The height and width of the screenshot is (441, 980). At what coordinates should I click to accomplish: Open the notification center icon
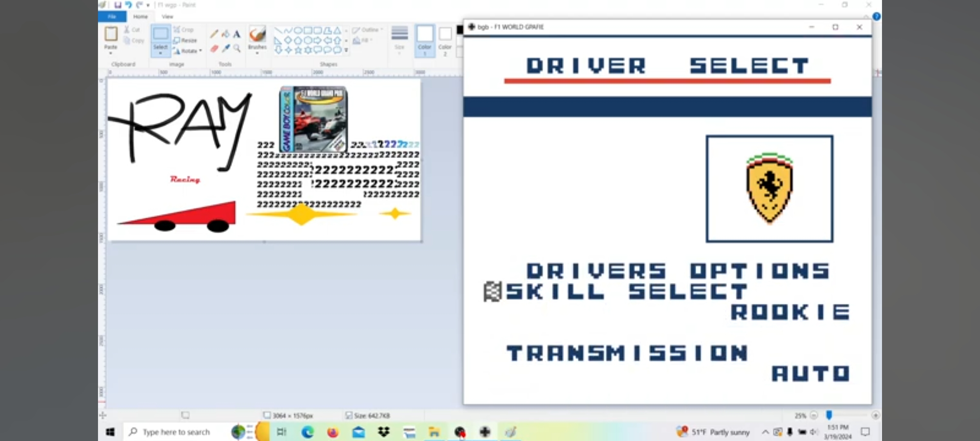865,432
